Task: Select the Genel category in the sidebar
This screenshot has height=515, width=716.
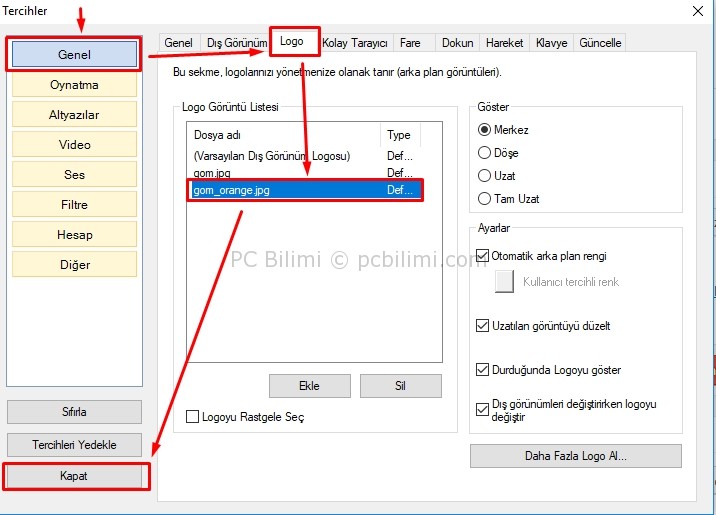Action: tap(74, 55)
